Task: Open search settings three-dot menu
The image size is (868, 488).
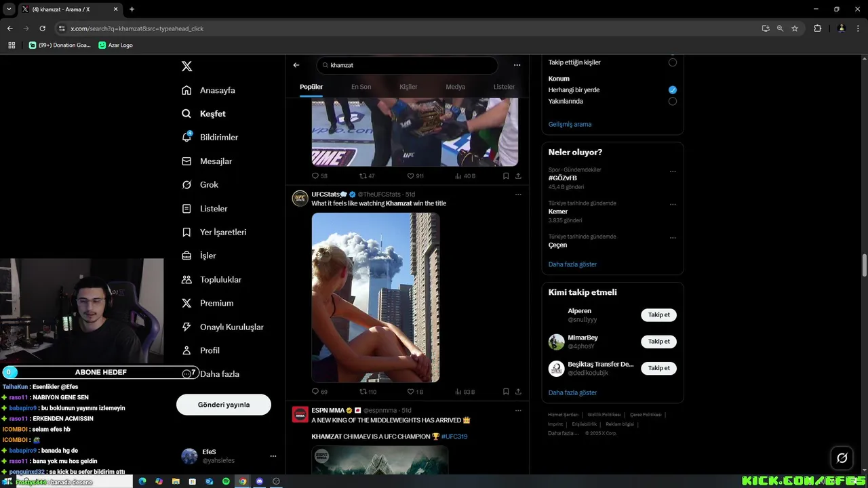Action: (x=517, y=65)
